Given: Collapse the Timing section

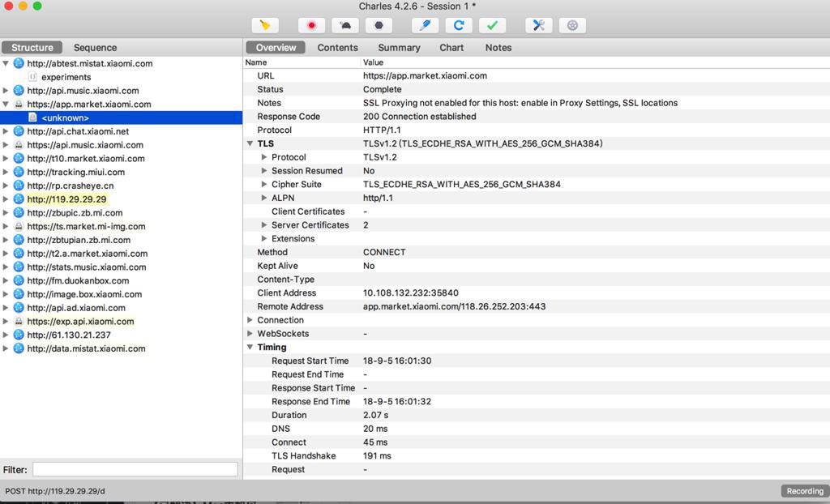Looking at the screenshot, I should coord(250,348).
